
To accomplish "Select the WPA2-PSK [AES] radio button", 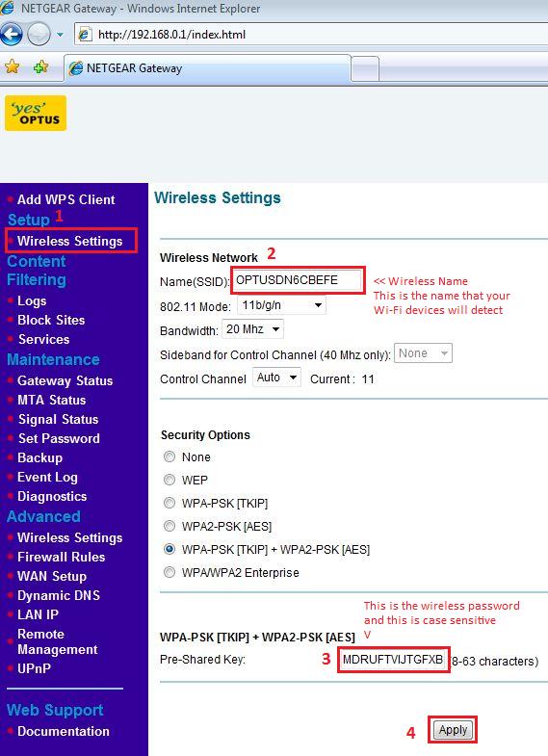I will click(x=170, y=526).
